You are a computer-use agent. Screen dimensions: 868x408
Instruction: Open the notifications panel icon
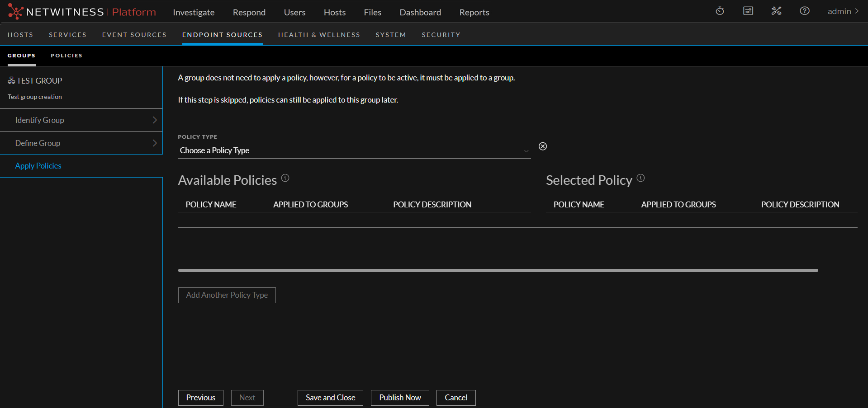748,11
